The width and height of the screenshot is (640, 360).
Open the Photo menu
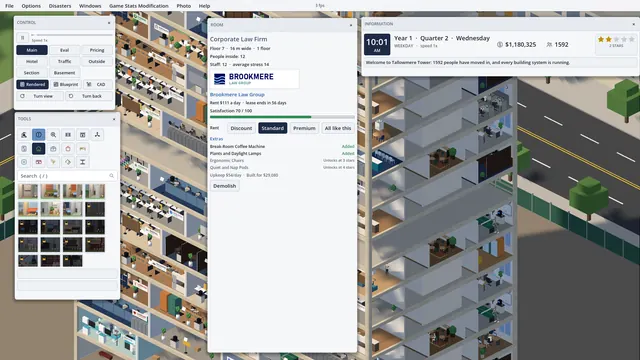(184, 6)
